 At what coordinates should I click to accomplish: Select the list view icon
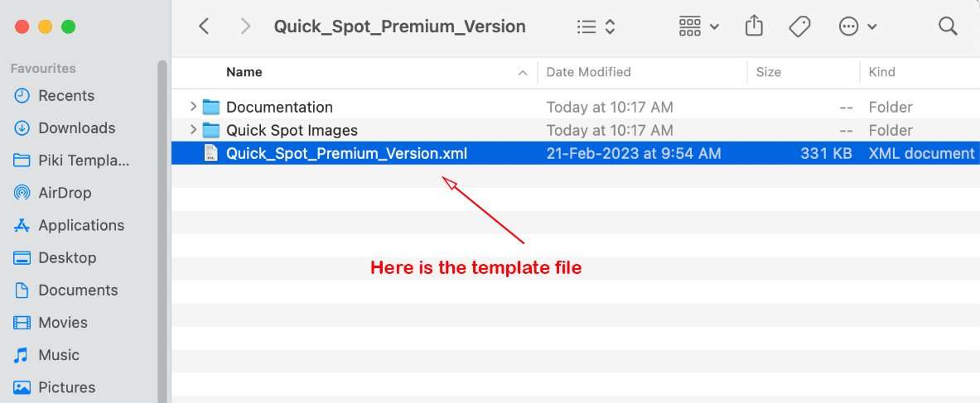[596, 26]
